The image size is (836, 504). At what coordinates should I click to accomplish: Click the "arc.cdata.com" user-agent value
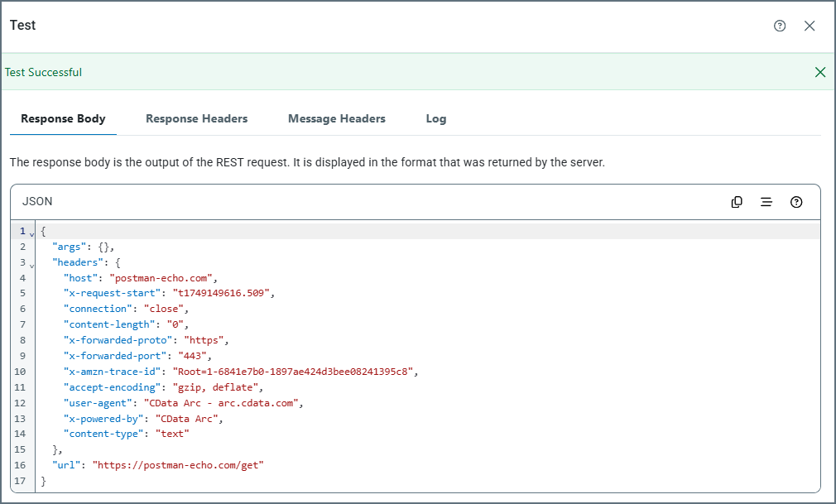coord(223,403)
